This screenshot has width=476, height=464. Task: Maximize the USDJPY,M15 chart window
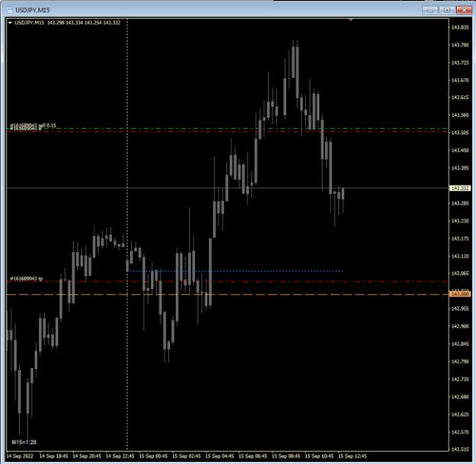click(x=447, y=11)
